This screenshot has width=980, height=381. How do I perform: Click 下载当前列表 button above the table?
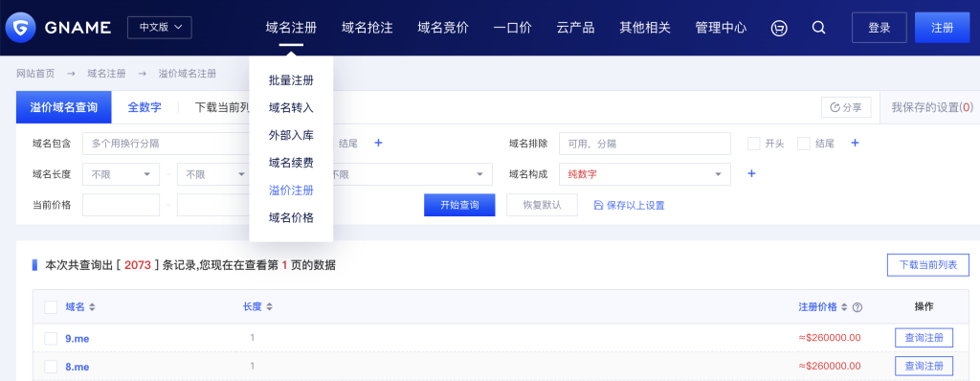(928, 264)
